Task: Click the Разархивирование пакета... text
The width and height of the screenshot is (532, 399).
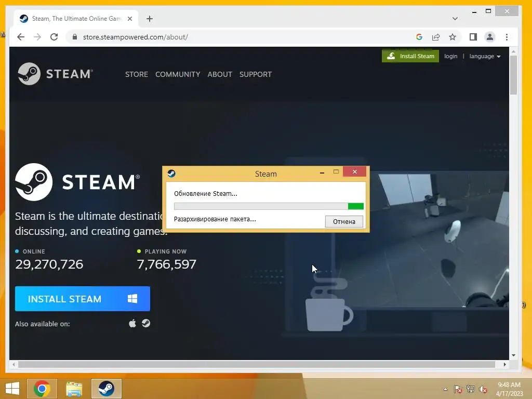Action: 215,219
